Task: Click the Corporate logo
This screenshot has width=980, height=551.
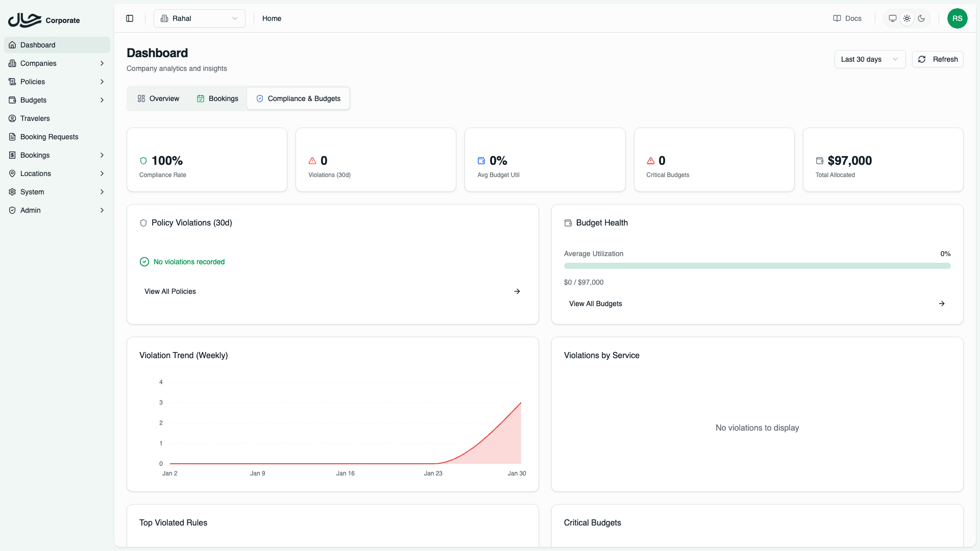Action: pyautogui.click(x=44, y=20)
